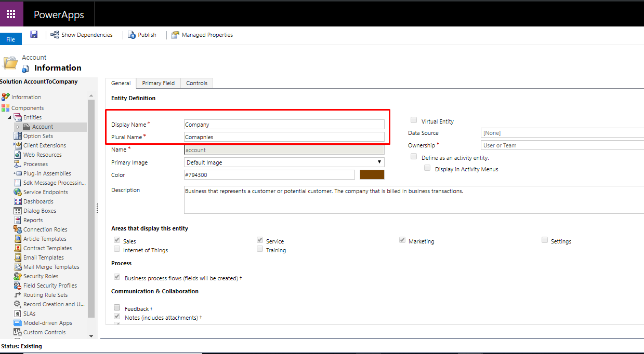This screenshot has height=354, width=644.
Task: Click the Email Templates icon
Action: point(18,257)
